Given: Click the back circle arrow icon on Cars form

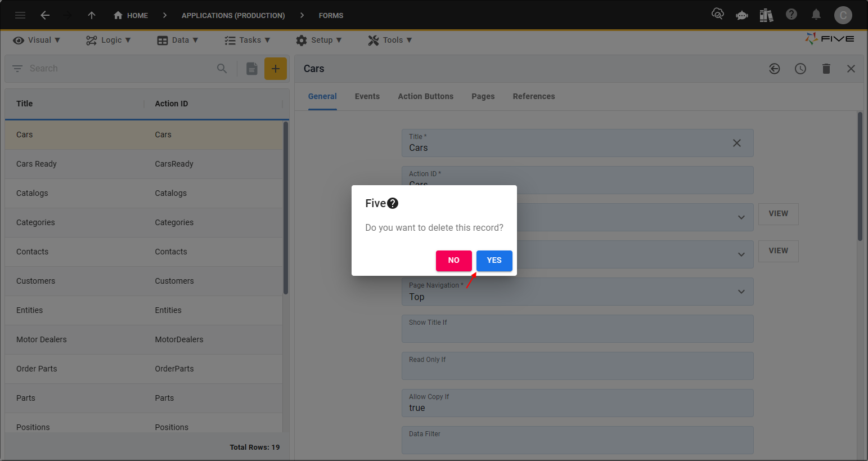Looking at the screenshot, I should tap(775, 69).
